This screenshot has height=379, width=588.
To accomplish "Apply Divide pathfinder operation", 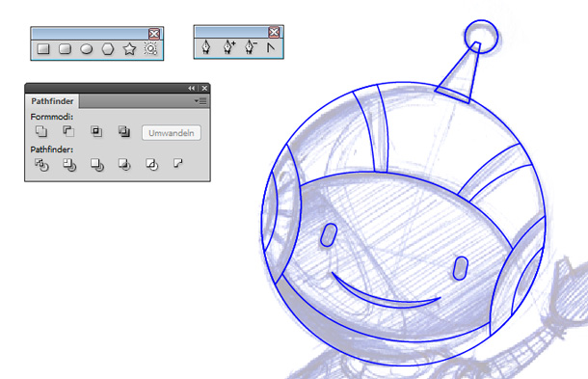I will (41, 165).
